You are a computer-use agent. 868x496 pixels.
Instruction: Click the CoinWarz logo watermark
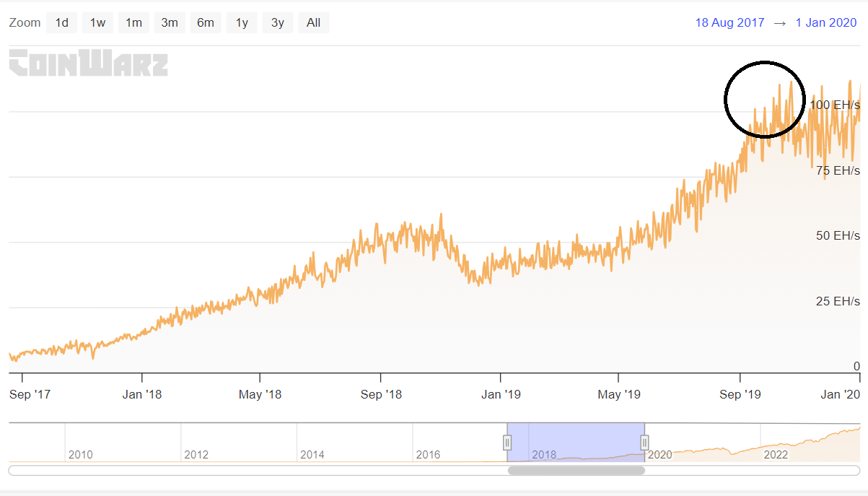(87, 64)
